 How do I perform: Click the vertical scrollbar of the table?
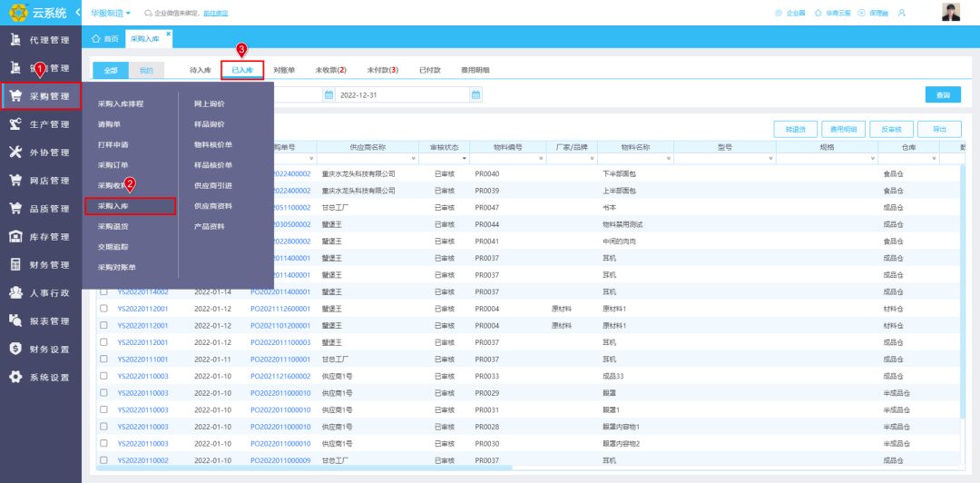click(x=962, y=294)
